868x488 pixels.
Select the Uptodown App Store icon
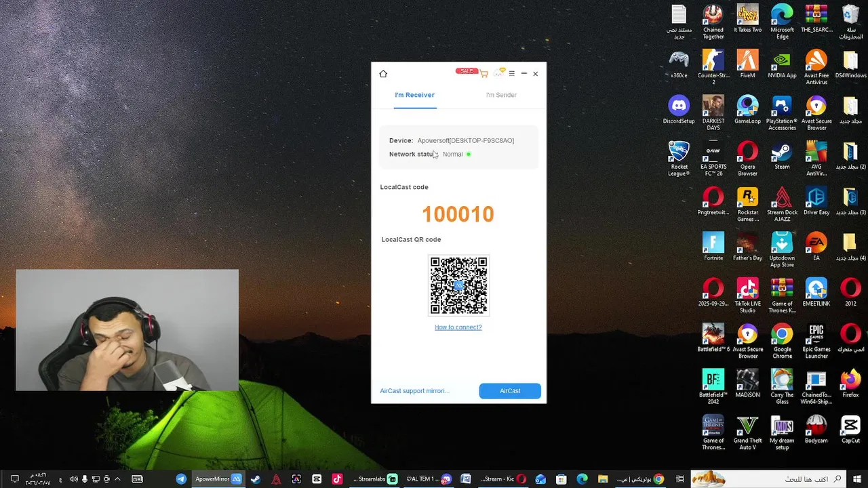coord(782,249)
